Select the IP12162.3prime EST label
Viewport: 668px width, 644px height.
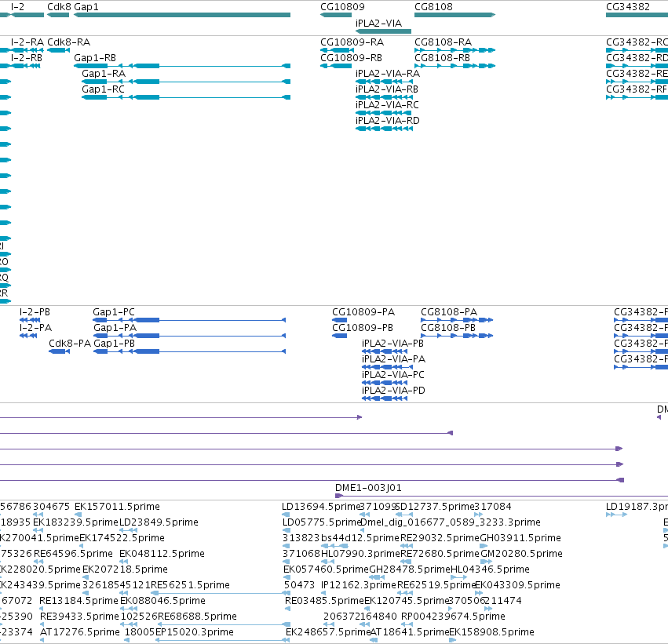[x=359, y=585]
